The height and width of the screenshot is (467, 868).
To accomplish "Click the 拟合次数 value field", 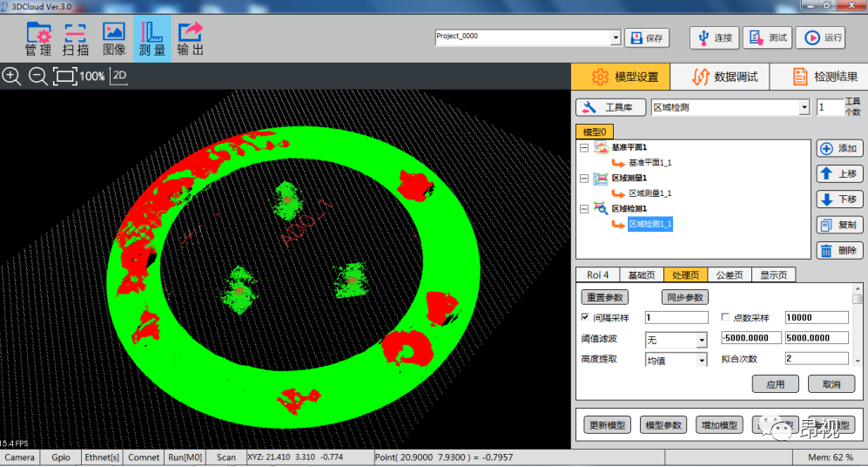I will (817, 358).
